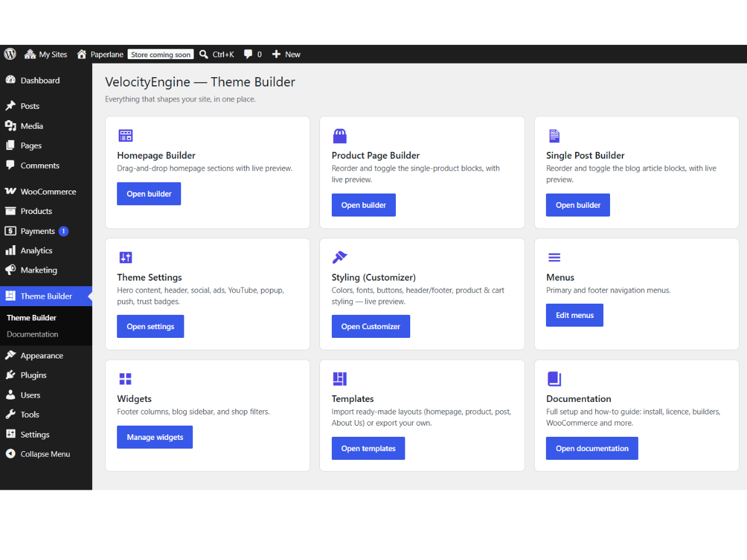Click the Plugins icon in sidebar
This screenshot has width=747, height=560.
point(10,375)
